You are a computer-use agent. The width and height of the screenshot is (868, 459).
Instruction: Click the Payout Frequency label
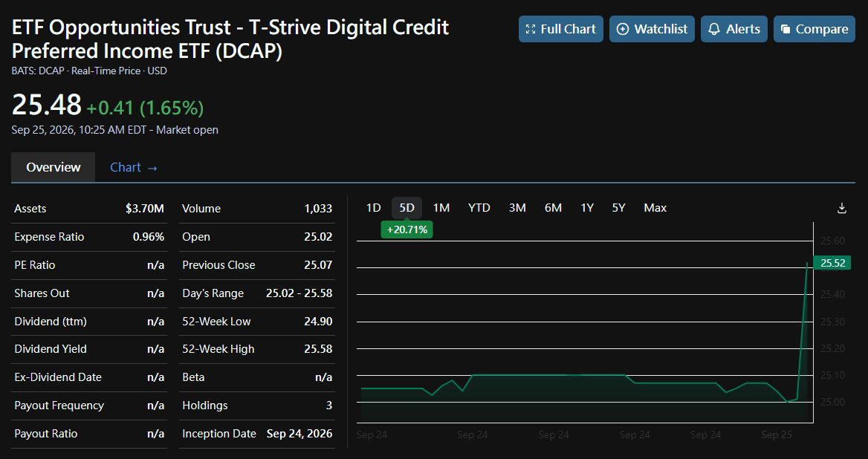[59, 406]
